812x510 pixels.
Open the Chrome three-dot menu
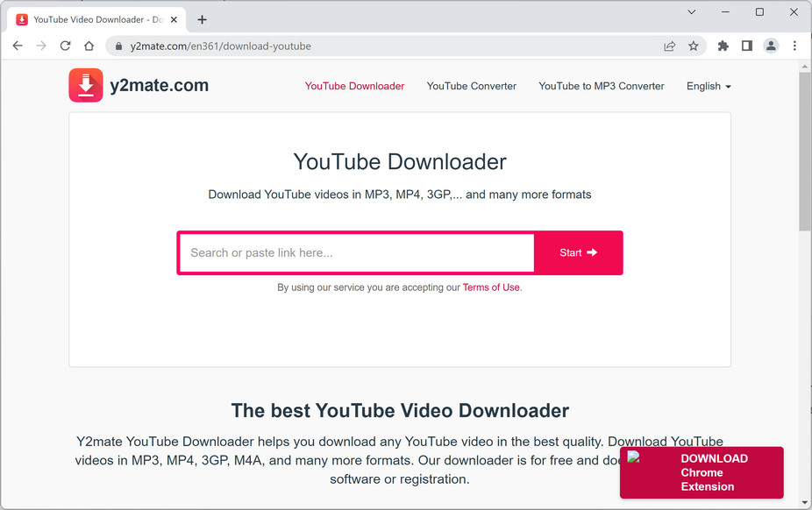pyautogui.click(x=794, y=46)
